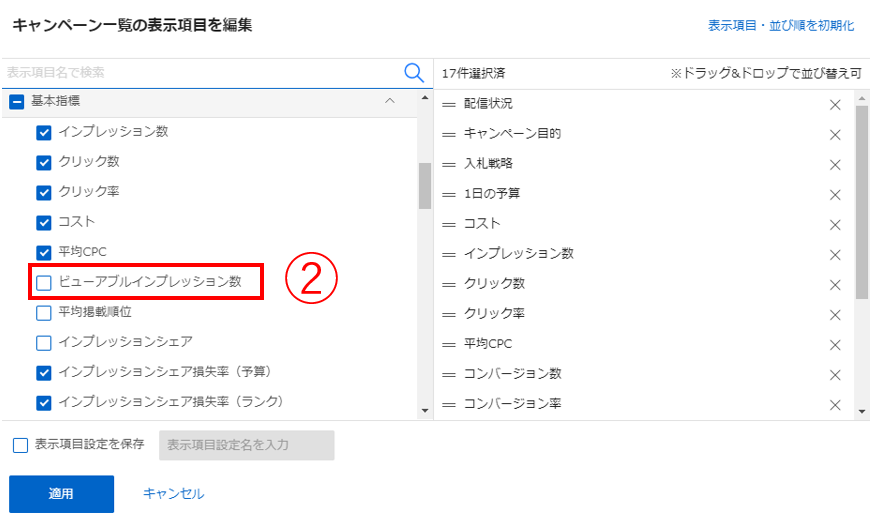The image size is (871, 519).
Task: Enable ビューアブルインプレッション数 checkbox
Action: (44, 283)
